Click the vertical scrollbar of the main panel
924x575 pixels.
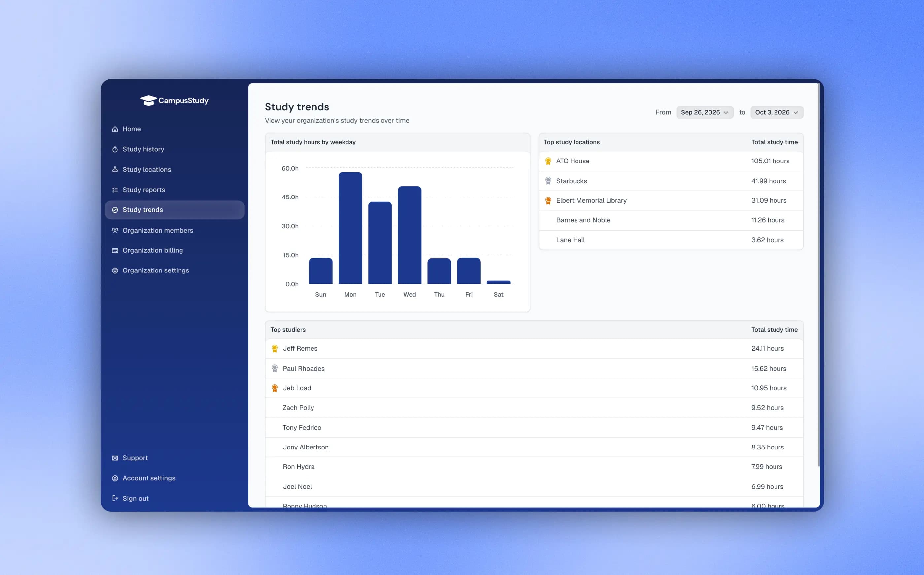click(x=818, y=274)
